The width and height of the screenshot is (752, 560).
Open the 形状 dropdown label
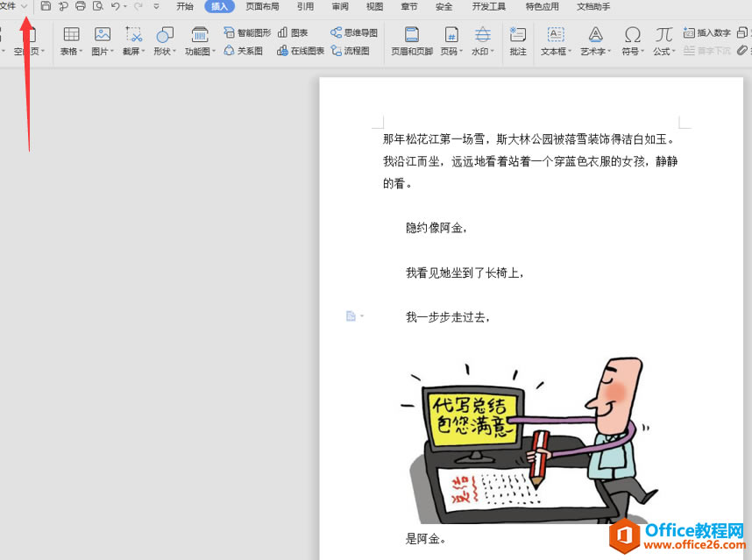165,52
